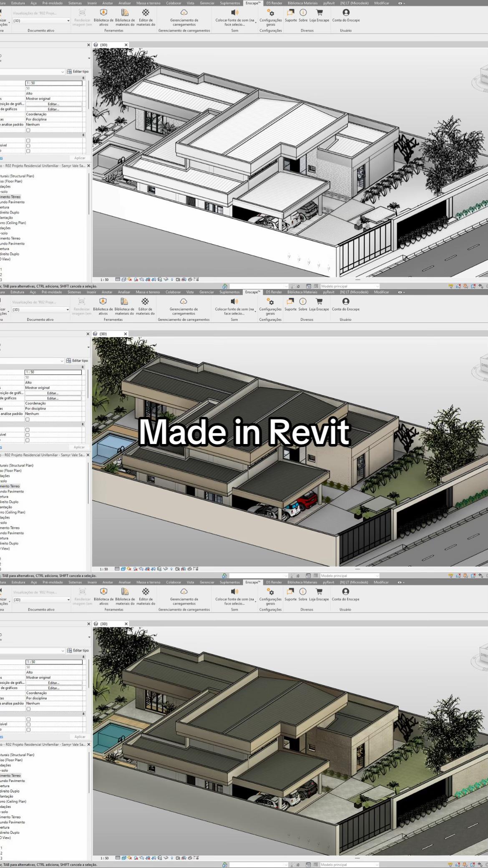Tick the 'sível' row checkbox in the textured-render window
The height and width of the screenshot is (868, 488).
pos(28,724)
